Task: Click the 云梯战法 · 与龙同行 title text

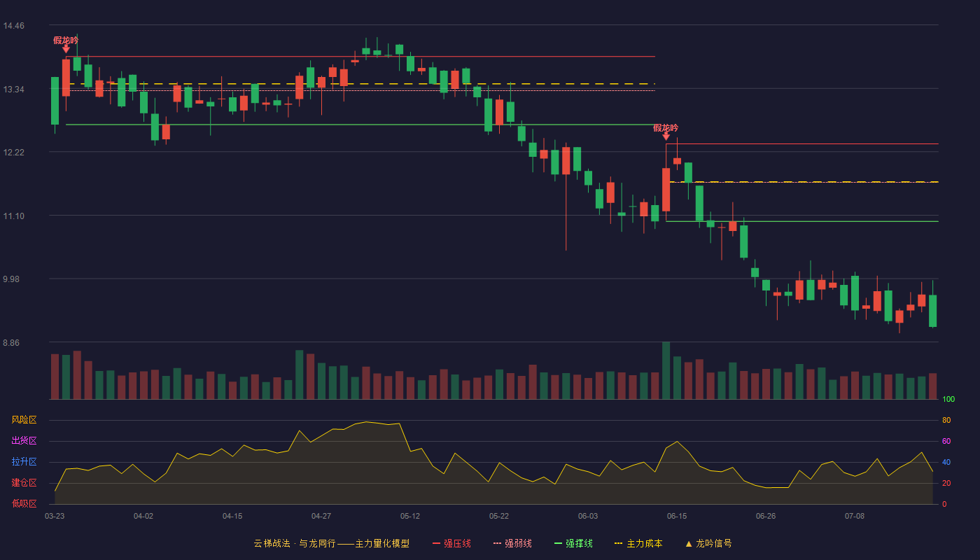Action: click(295, 543)
